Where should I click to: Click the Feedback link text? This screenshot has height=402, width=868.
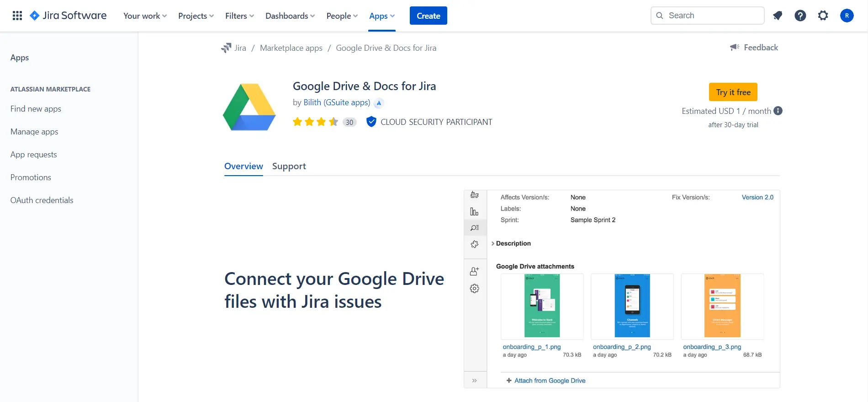pos(761,48)
